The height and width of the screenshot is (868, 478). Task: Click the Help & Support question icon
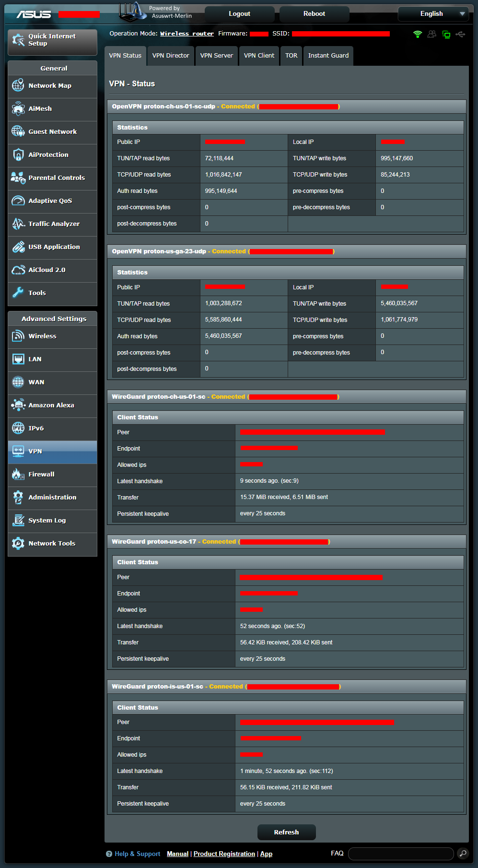109,854
